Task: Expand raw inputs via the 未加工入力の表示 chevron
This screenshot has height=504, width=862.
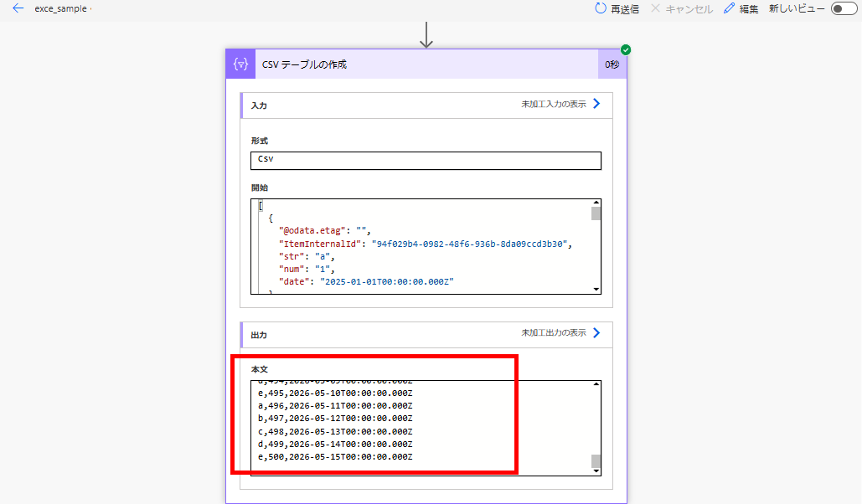Action: pos(595,105)
